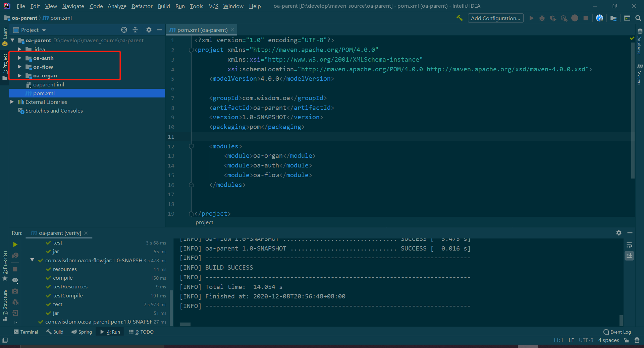Open the Navigate menu
This screenshot has width=644, height=348.
(x=73, y=6)
